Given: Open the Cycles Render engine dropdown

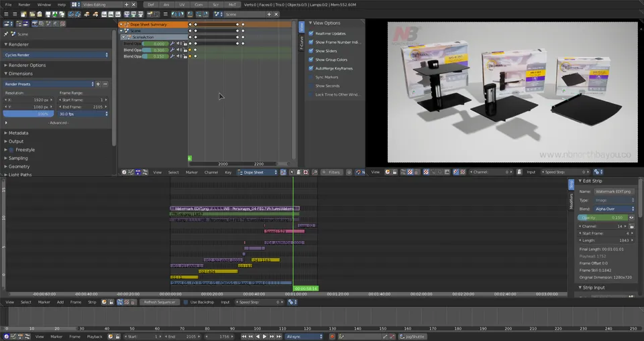Looking at the screenshot, I should (56, 55).
